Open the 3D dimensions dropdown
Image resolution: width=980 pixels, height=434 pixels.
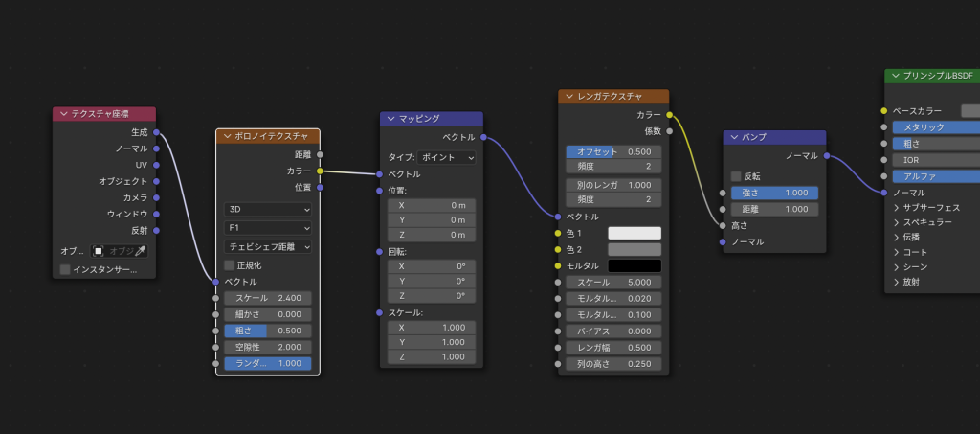click(268, 209)
